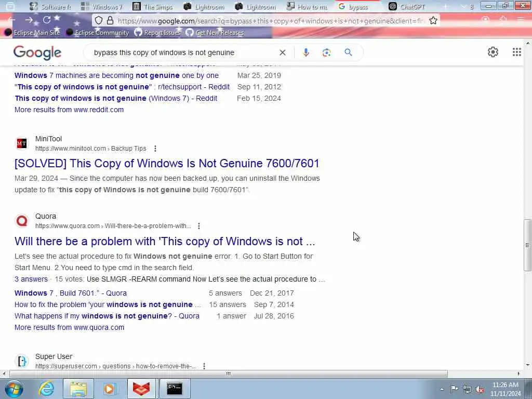Click the '3 answers' Quora link
532x399 pixels.
[x=31, y=279]
